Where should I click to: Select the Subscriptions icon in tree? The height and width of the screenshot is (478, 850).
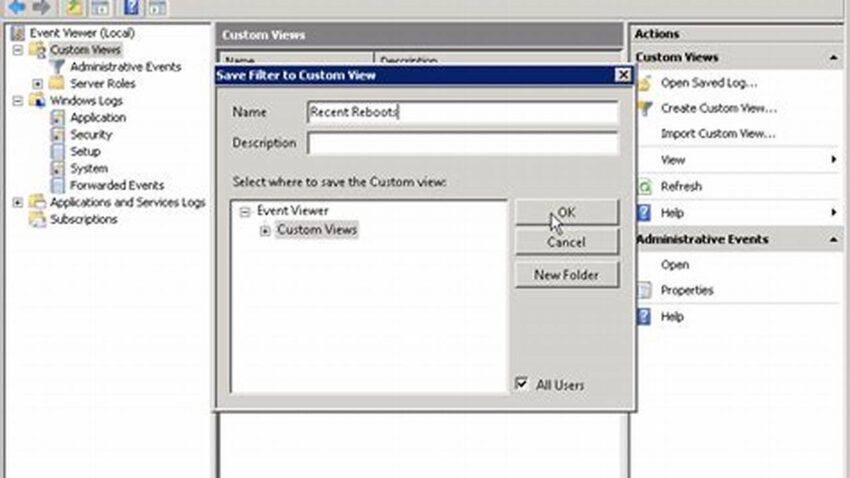click(x=37, y=219)
